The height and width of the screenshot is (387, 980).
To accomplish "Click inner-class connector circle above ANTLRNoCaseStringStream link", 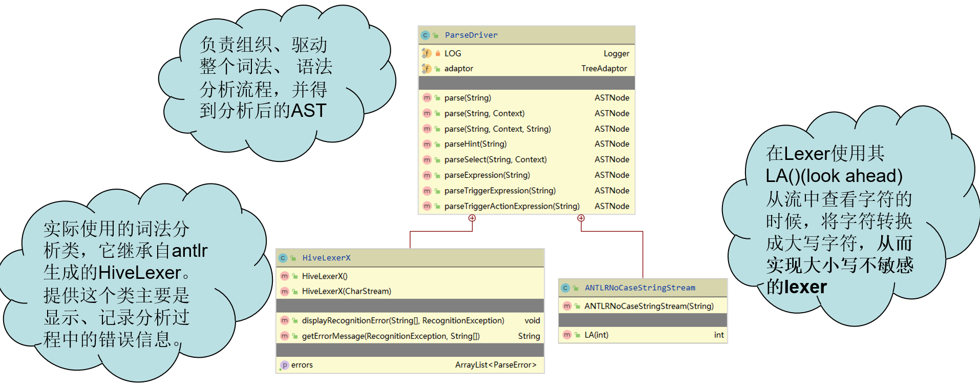I will click(581, 218).
